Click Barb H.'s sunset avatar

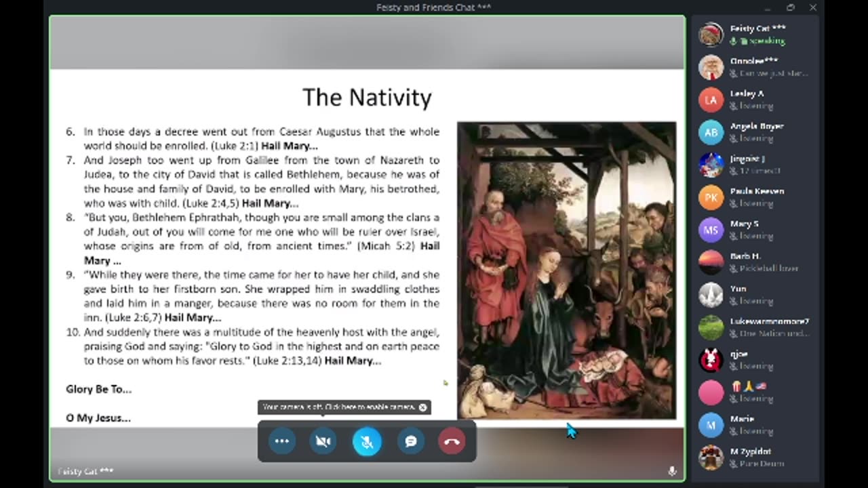711,262
